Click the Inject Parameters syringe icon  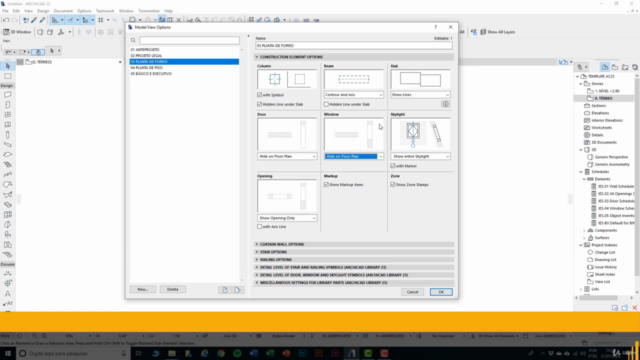point(42,20)
